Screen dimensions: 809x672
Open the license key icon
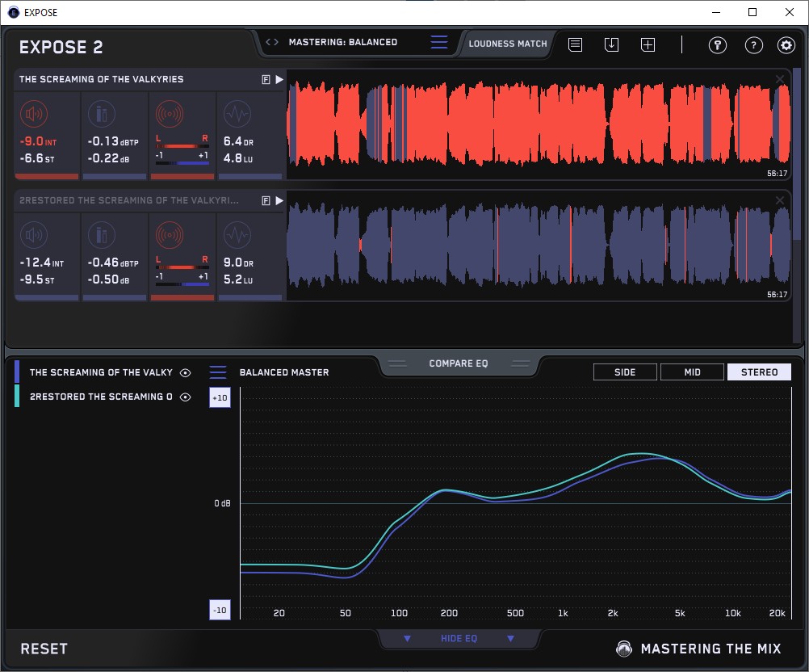pyautogui.click(x=717, y=45)
